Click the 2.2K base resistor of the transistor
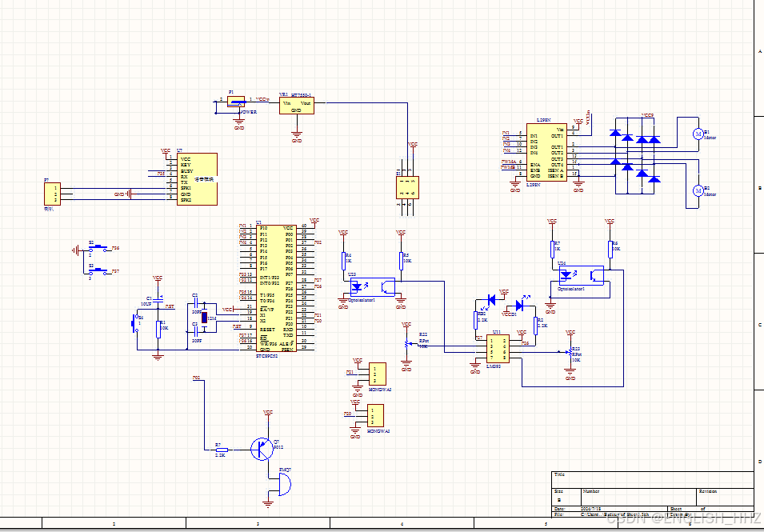 tap(222, 450)
